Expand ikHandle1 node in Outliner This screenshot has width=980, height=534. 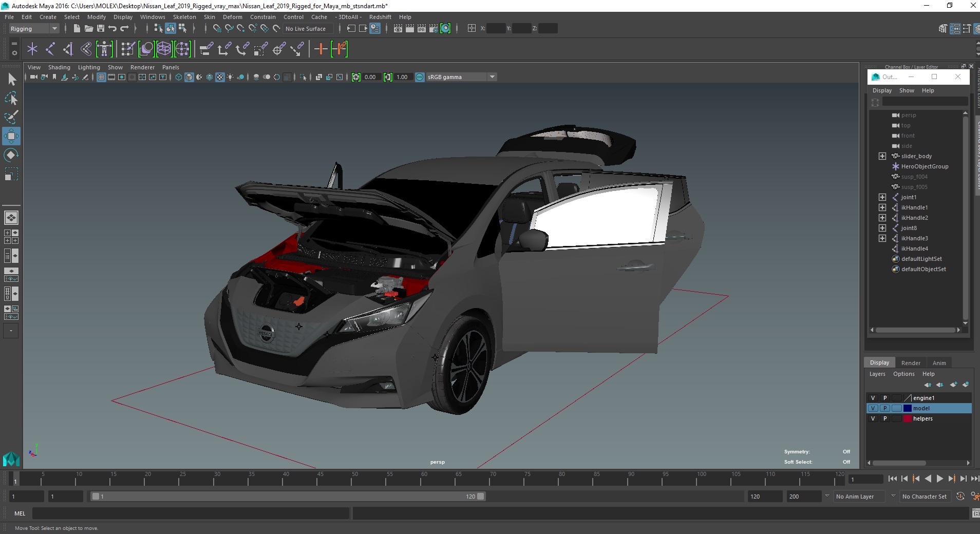click(x=882, y=207)
